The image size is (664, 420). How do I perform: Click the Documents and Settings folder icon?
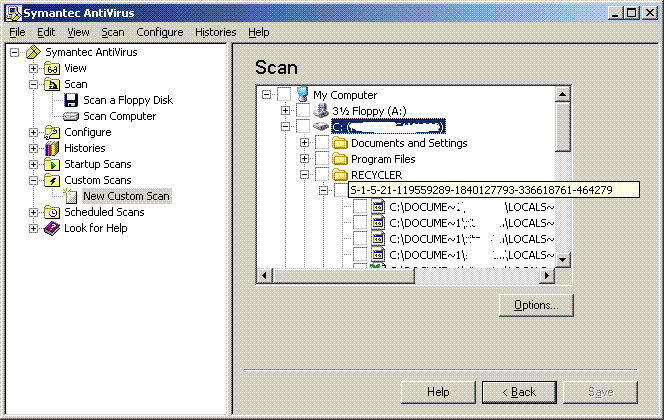tap(340, 143)
